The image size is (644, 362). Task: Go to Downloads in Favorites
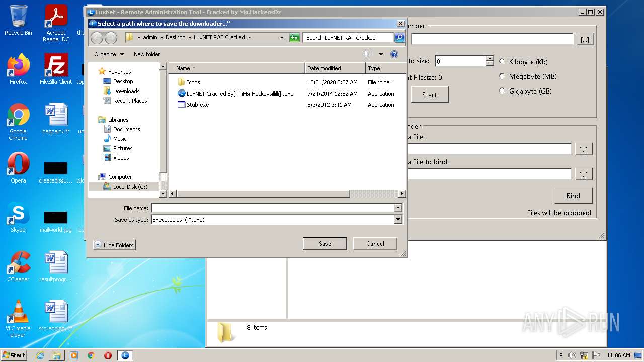point(126,91)
